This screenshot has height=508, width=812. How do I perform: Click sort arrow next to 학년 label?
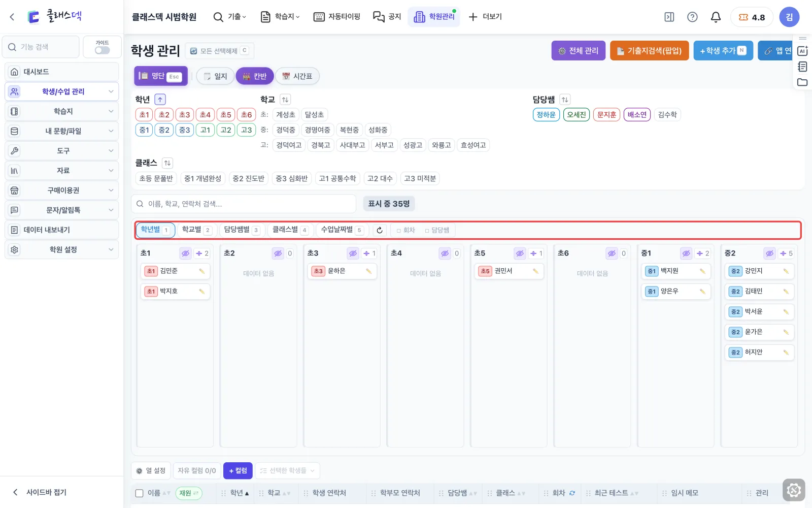coord(160,100)
